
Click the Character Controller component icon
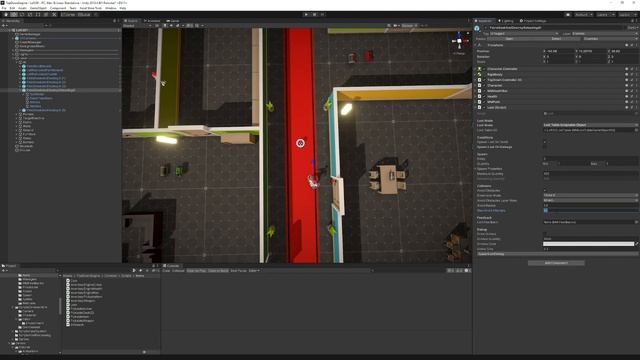(480, 69)
